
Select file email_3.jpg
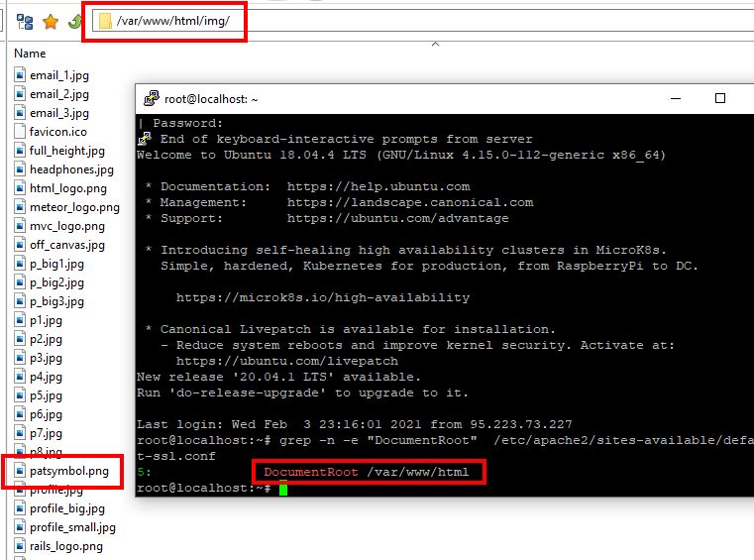click(x=59, y=113)
